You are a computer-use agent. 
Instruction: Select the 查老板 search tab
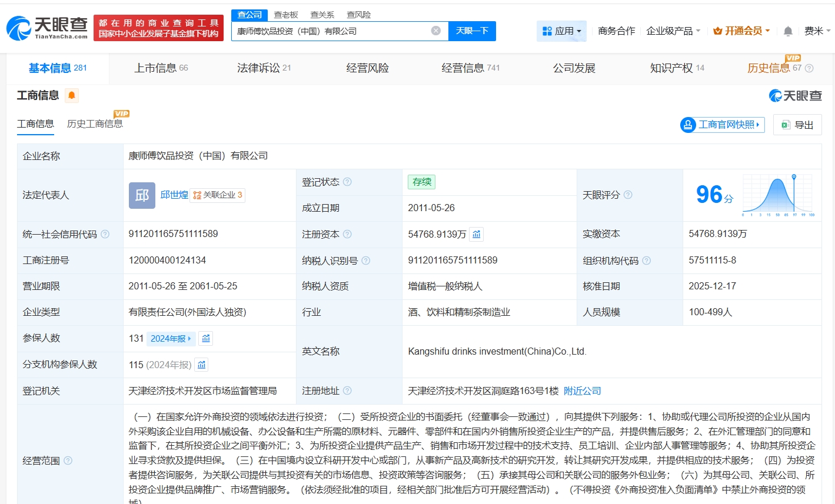point(286,15)
